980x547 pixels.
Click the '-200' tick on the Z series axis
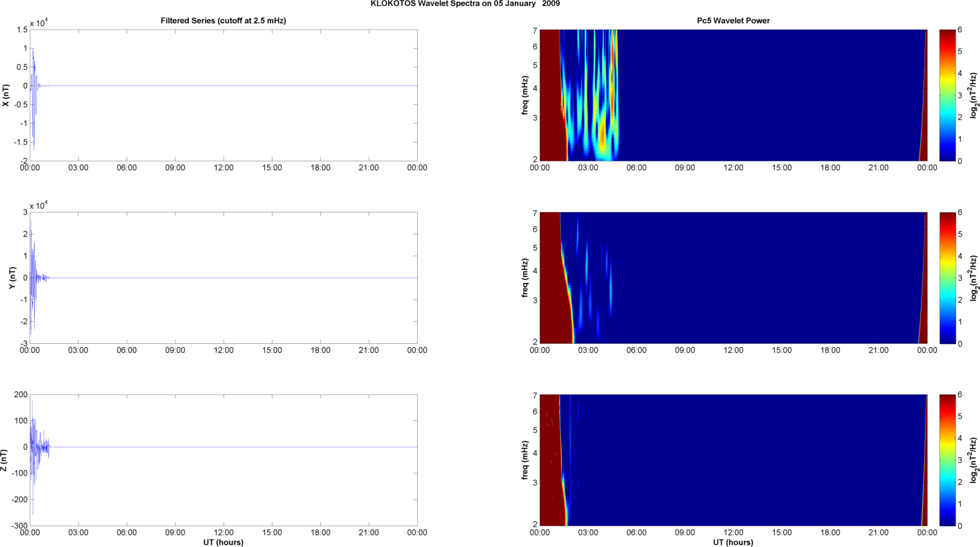click(x=18, y=499)
